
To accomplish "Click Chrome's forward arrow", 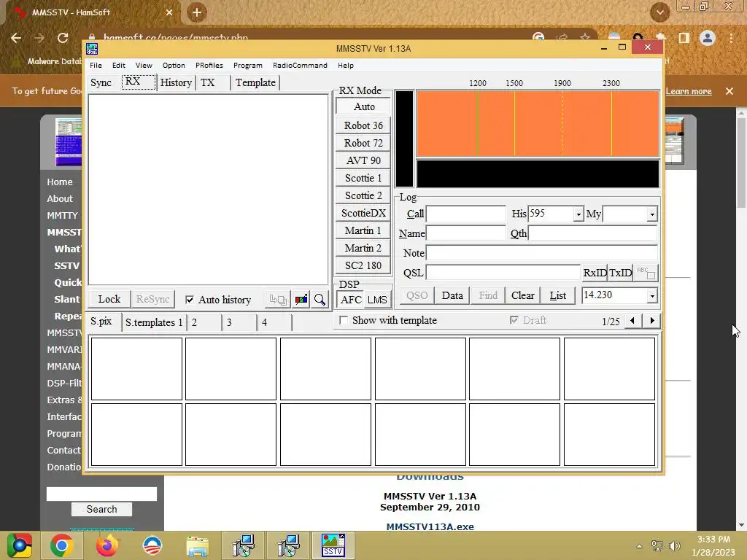I will pyautogui.click(x=39, y=38).
